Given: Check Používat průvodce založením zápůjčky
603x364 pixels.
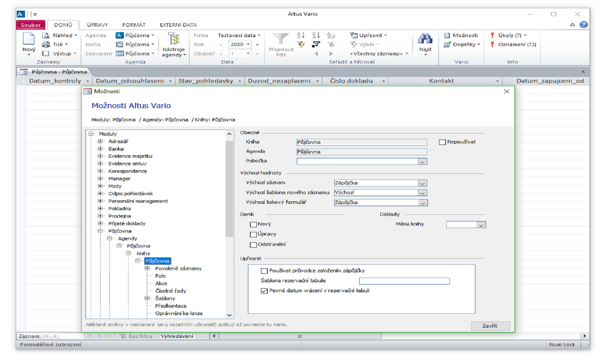Looking at the screenshot, I should tap(264, 271).
